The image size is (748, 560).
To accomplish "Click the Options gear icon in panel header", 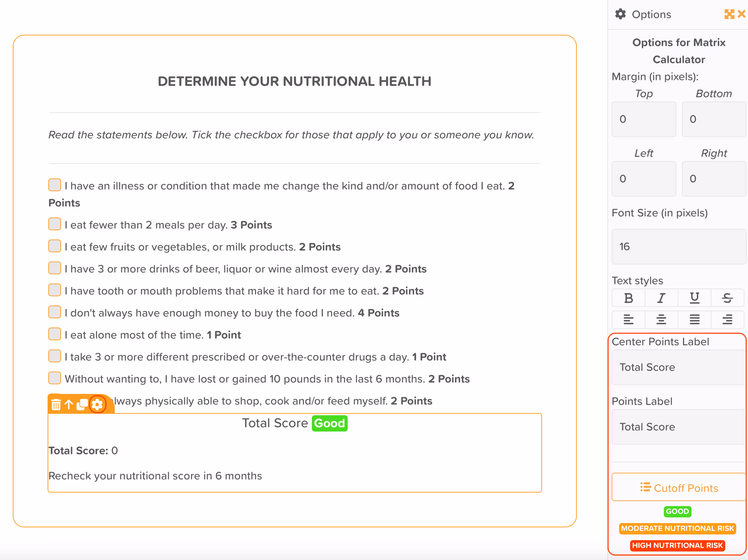I will (620, 14).
